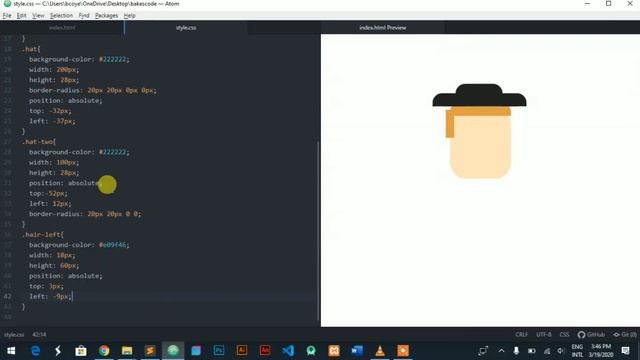Click the '.hair-left{' selector line

point(43,235)
